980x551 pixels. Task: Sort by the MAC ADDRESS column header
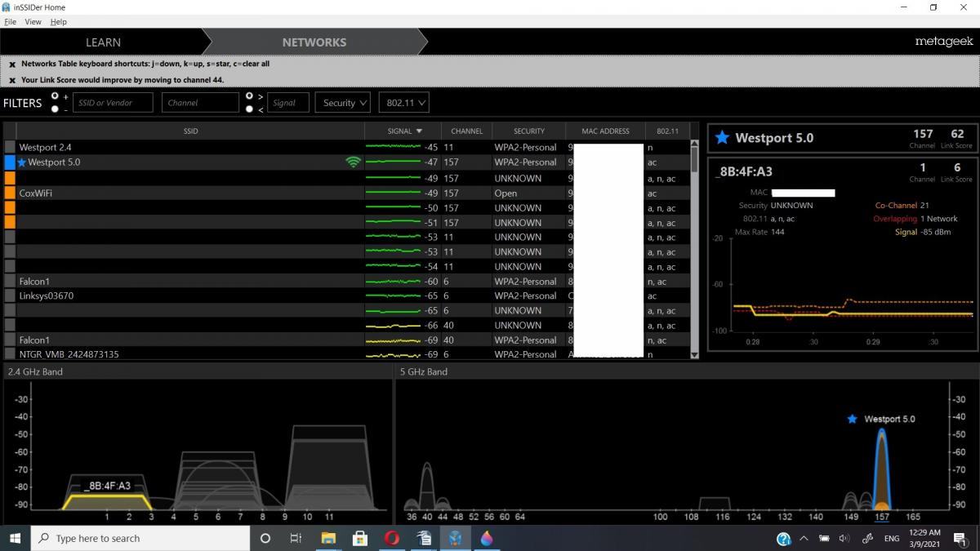(x=605, y=131)
